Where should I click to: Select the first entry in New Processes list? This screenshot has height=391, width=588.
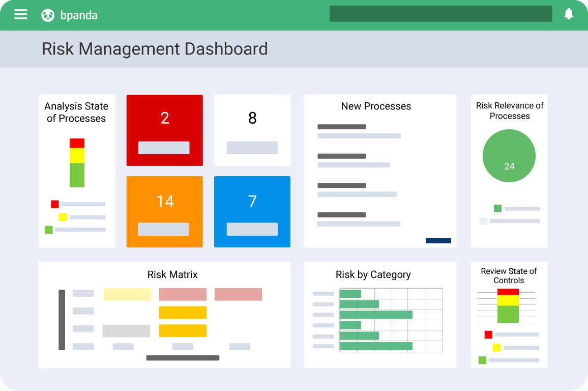pyautogui.click(x=359, y=131)
